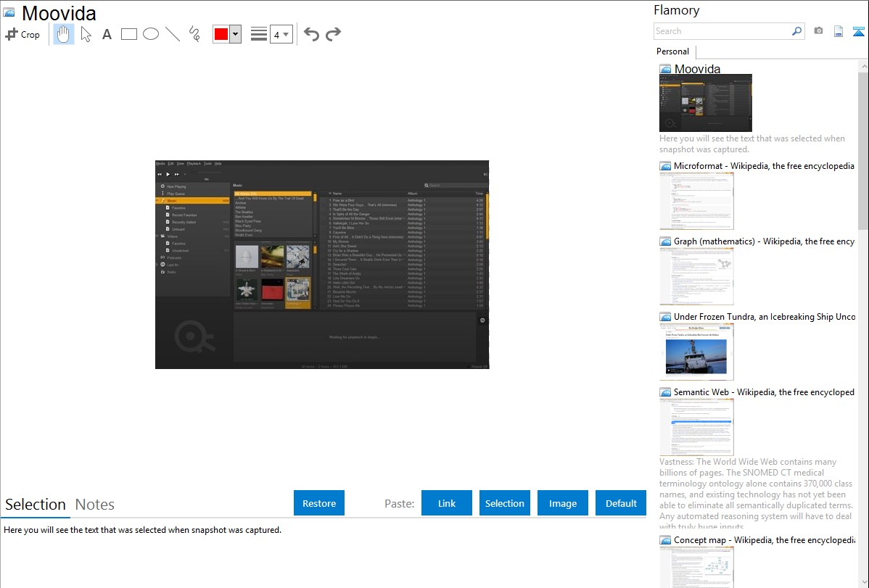Click the icon beside Under Frozen Tundra entry
This screenshot has height=588, width=869.
666,317
